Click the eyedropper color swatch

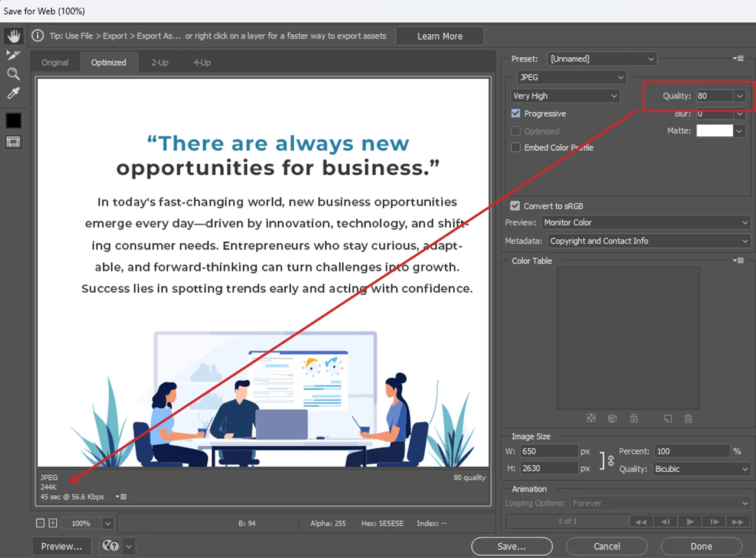coord(13,120)
